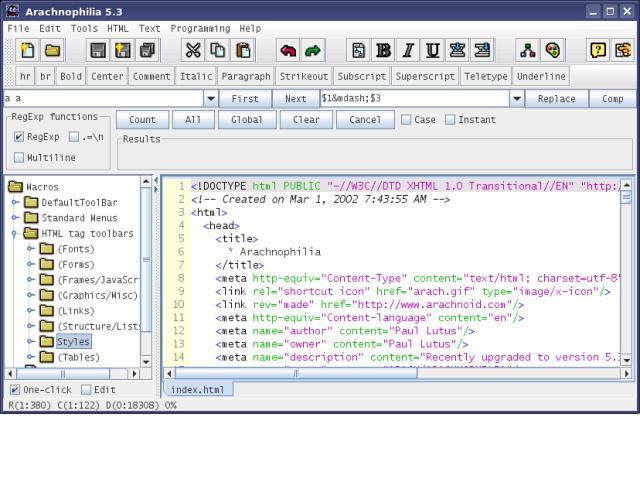Image resolution: width=640 pixels, height=480 pixels.
Task: Click the Superscript tag button
Action: click(x=425, y=76)
